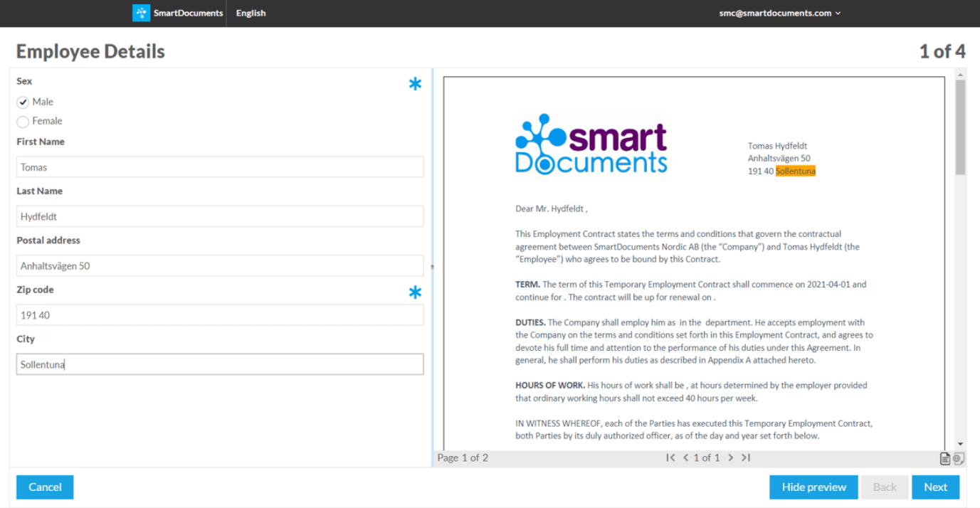
Task: Open the smc@smartdocuments.com account dropdown
Action: click(780, 13)
